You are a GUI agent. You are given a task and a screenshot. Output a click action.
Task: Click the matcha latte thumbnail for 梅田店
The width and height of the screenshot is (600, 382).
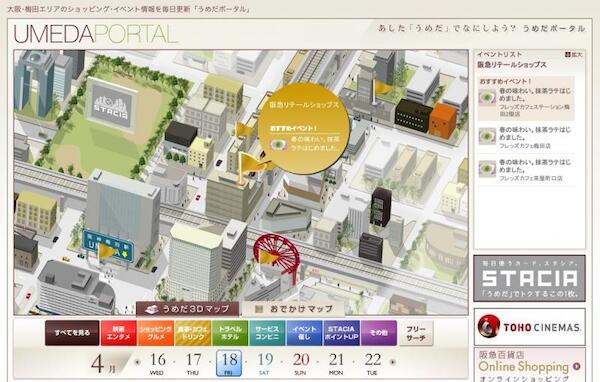pos(487,136)
